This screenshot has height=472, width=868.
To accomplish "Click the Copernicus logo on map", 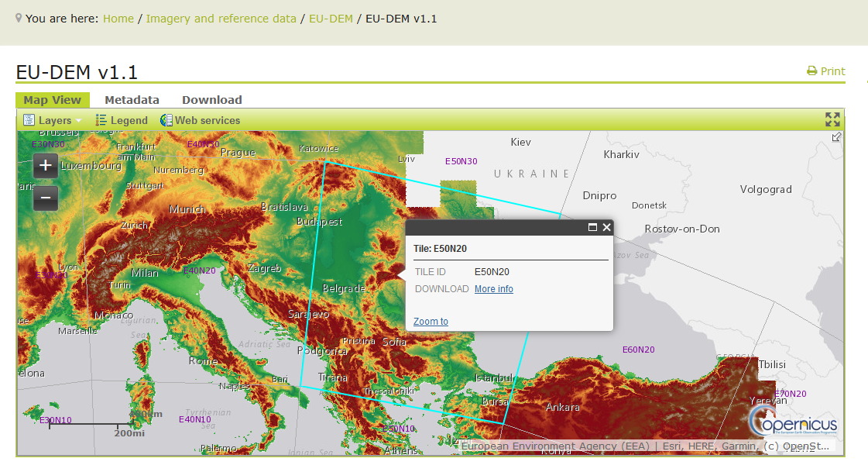I will pos(793,423).
